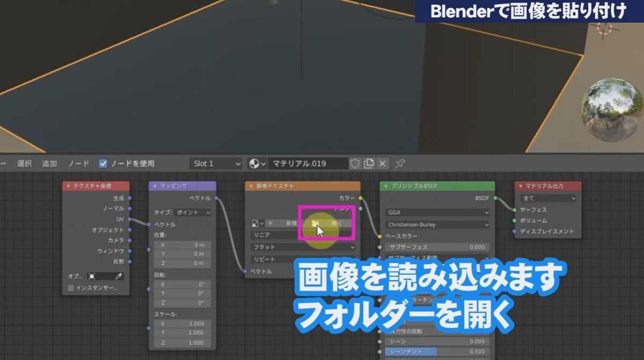Click the eyedropper in Texture Coordinate node
Viewport: 644px width, 360px height.
pyautogui.click(x=119, y=276)
